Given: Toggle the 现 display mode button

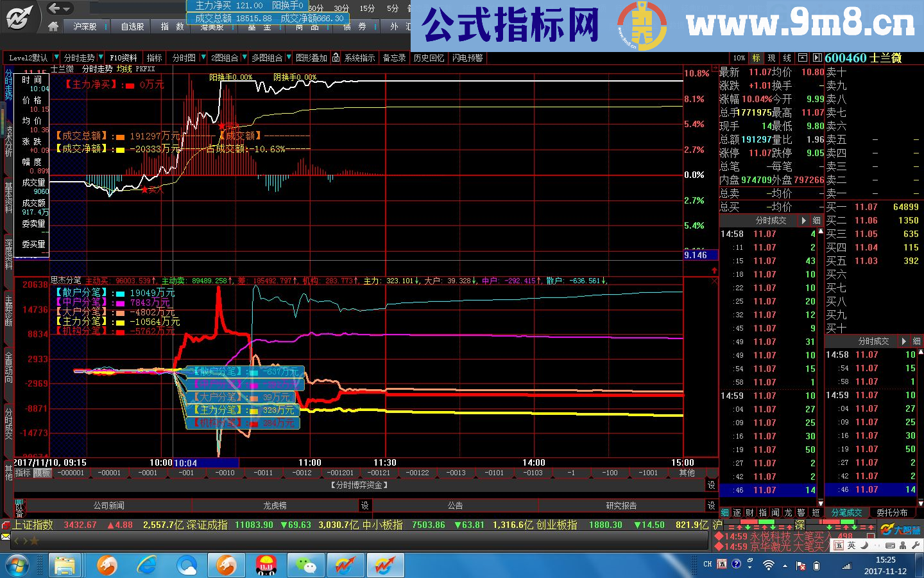Looking at the screenshot, I should [x=771, y=58].
